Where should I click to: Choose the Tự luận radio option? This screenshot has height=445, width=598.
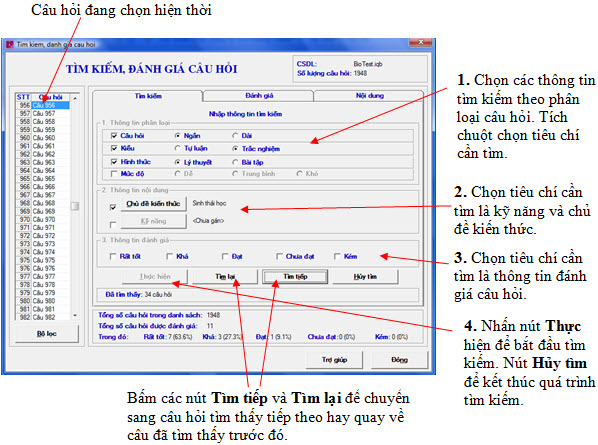[x=177, y=148]
